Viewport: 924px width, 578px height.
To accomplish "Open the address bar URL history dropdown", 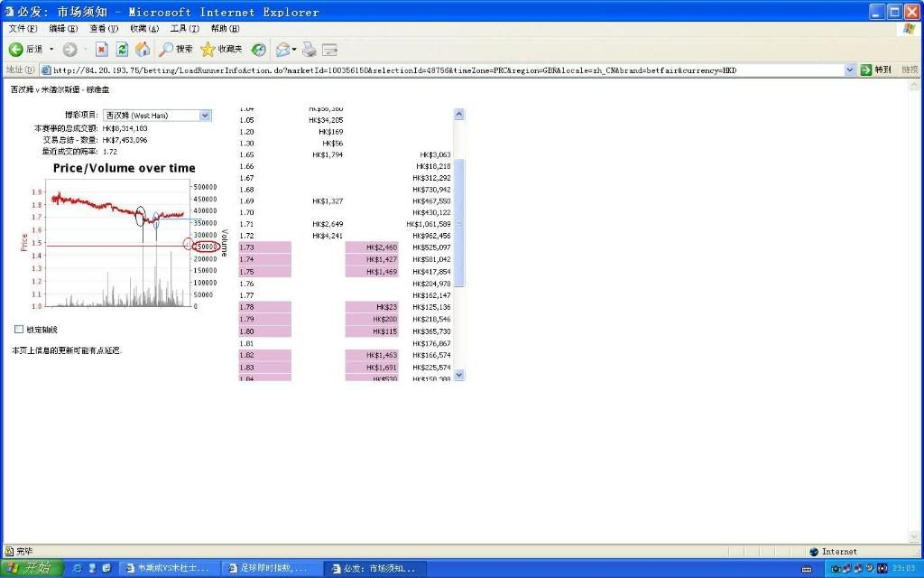I will pyautogui.click(x=850, y=70).
